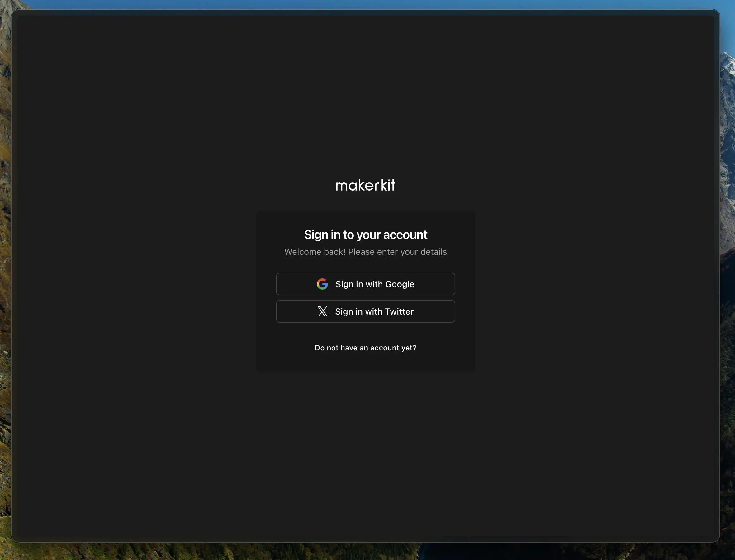Click the mountain wallpaper left of the window
The image size is (735, 560).
(5, 267)
